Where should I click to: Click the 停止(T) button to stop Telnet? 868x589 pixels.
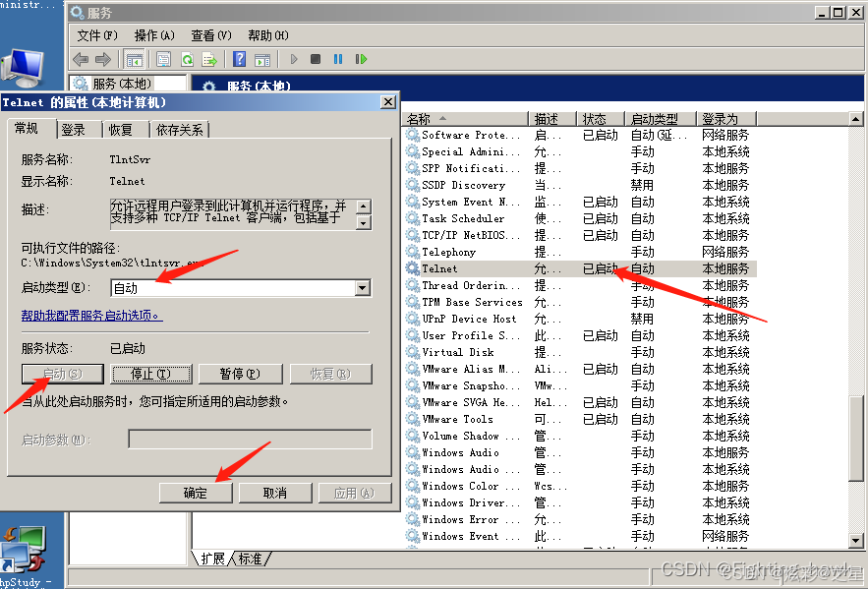[150, 374]
